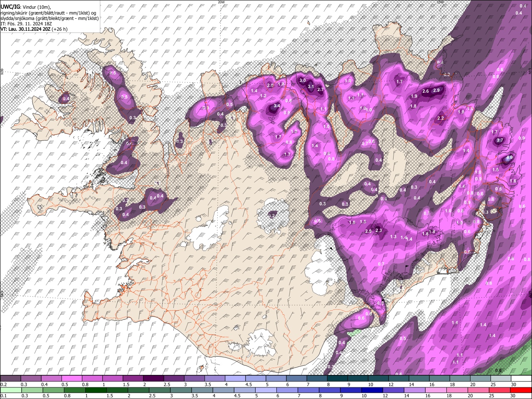The image size is (532, 399).
Task: Click the 3.4 precipitation value on the map
Action: click(277, 106)
